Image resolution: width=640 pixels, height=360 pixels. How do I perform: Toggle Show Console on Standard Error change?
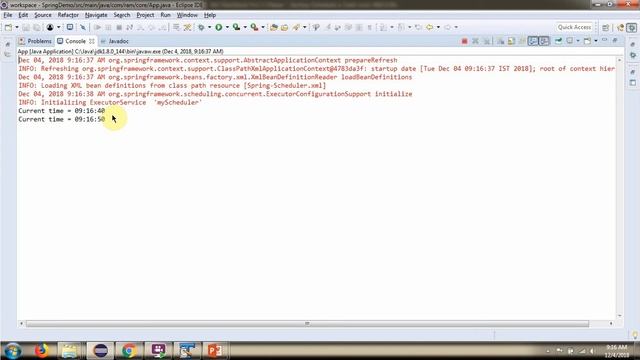point(544,41)
